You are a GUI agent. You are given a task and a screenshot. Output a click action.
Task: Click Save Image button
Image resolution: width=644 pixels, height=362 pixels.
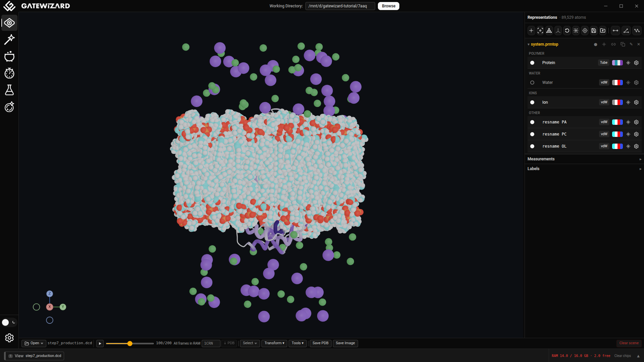[x=345, y=343]
